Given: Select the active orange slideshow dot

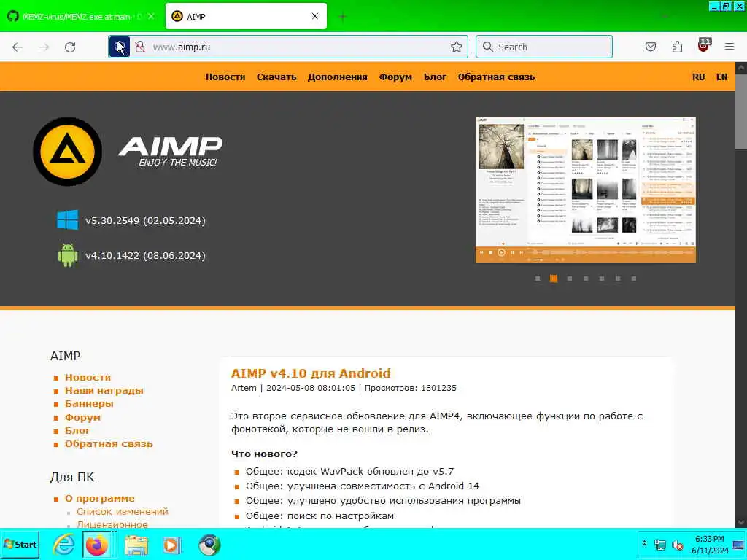Looking at the screenshot, I should tap(554, 279).
